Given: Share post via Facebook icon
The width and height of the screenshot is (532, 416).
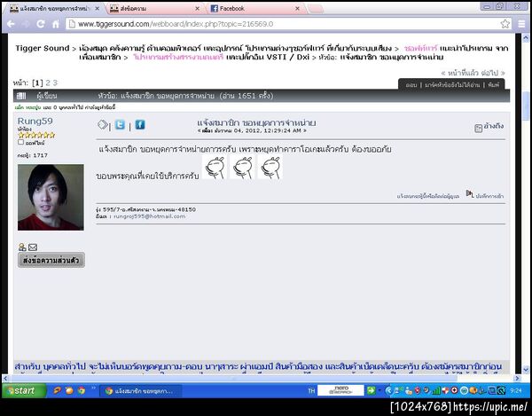Looking at the screenshot, I should click(140, 125).
